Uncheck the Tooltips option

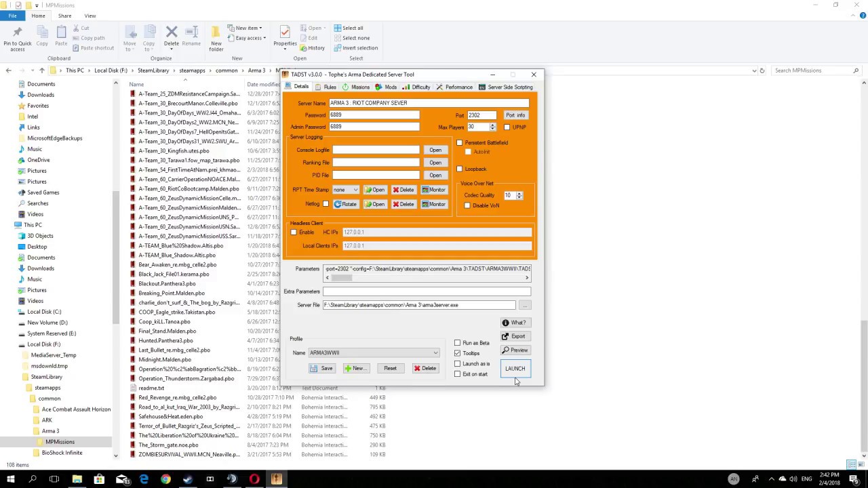pyautogui.click(x=458, y=353)
